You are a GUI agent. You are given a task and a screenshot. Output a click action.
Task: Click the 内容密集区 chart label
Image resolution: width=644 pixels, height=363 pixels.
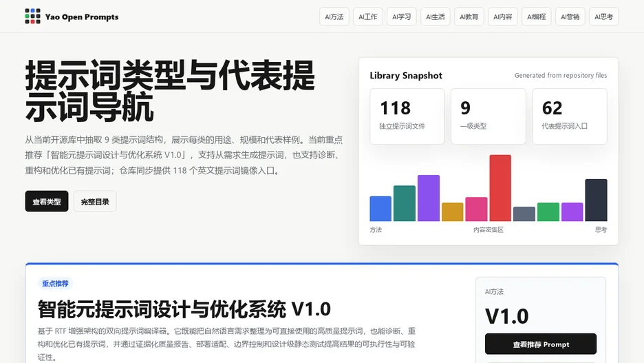(489, 230)
